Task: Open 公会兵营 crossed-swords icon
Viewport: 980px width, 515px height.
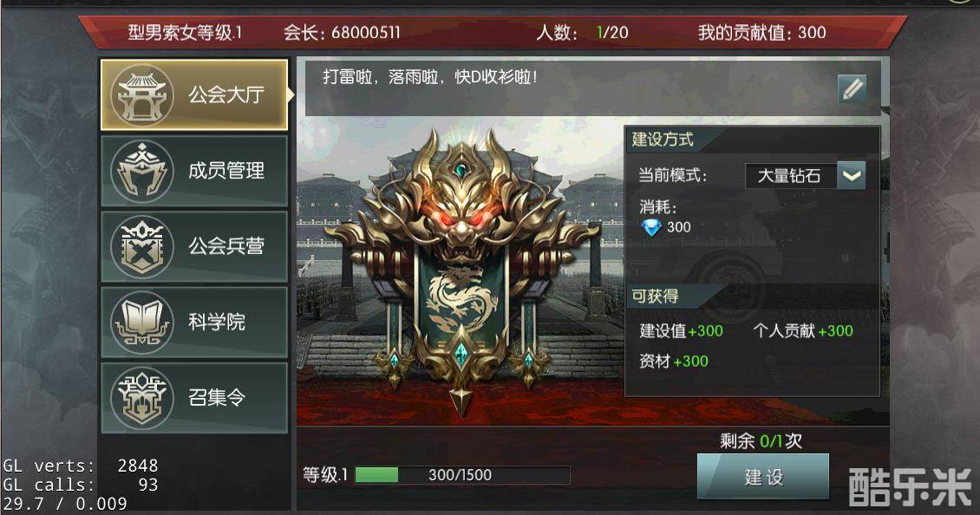Action: pyautogui.click(x=142, y=246)
